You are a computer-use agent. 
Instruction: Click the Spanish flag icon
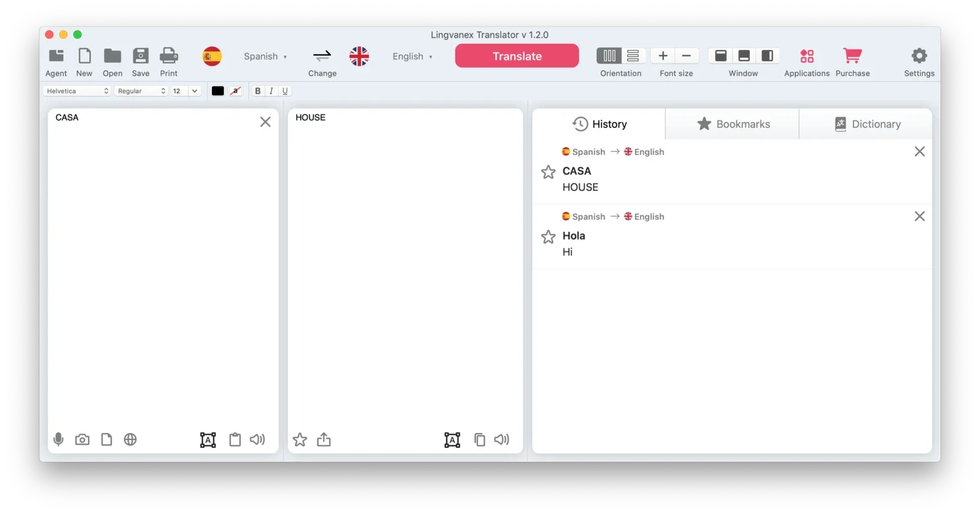pyautogui.click(x=212, y=57)
